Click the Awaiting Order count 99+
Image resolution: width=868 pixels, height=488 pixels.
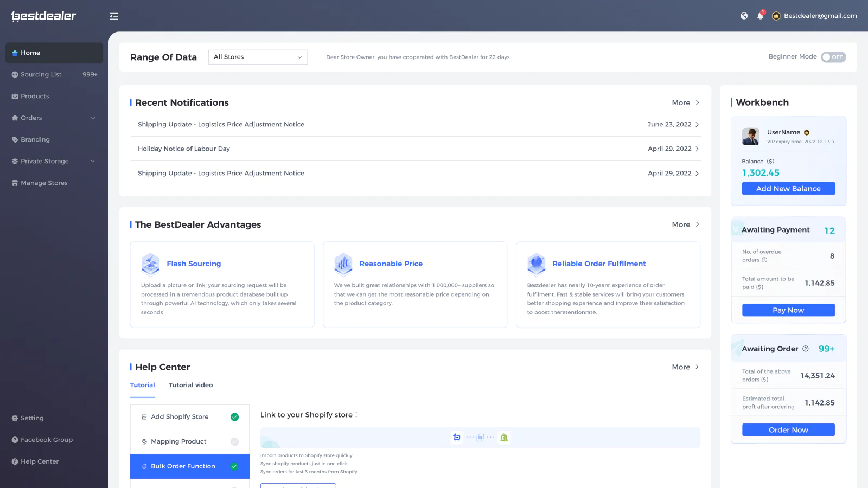[826, 349]
